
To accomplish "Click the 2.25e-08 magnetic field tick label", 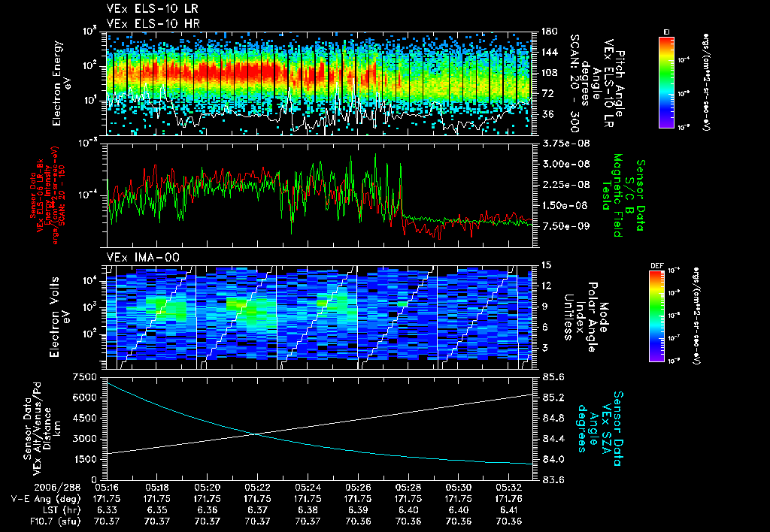I will (x=565, y=185).
